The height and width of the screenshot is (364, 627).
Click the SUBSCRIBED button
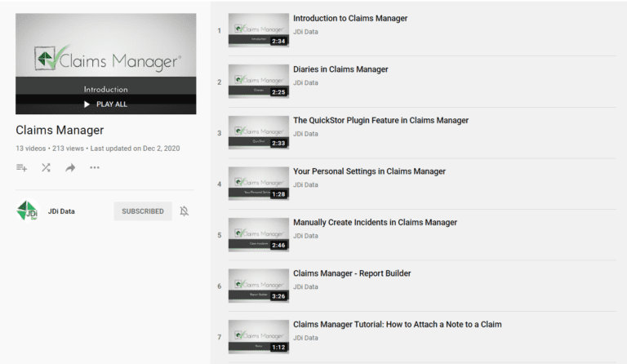143,211
